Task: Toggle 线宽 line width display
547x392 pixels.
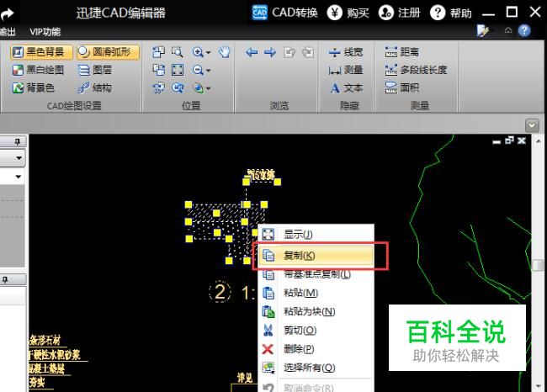Action: point(346,52)
